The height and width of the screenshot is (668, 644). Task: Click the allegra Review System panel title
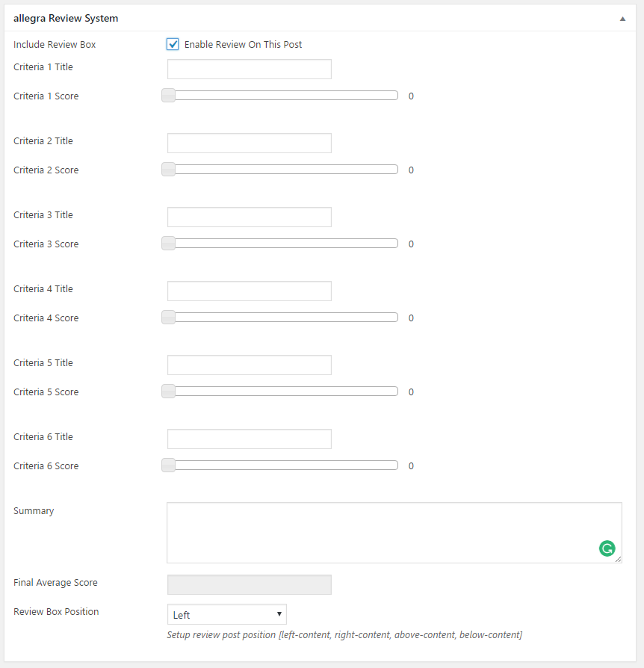pyautogui.click(x=66, y=19)
